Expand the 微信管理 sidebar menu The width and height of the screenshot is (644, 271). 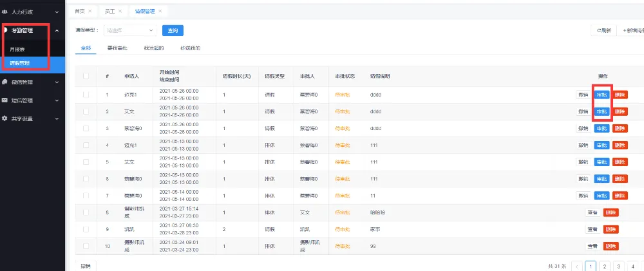[57, 82]
